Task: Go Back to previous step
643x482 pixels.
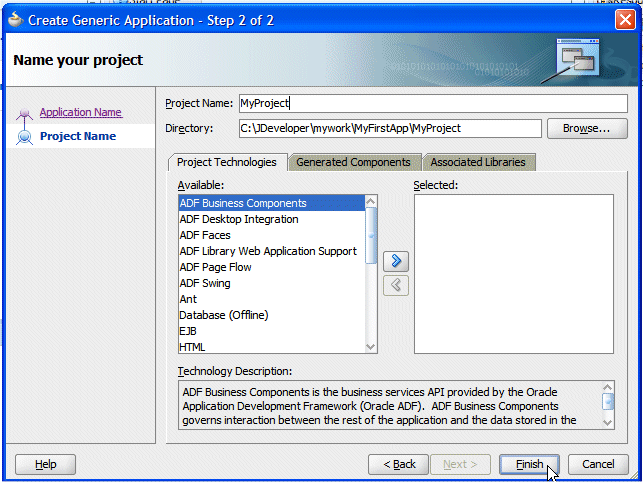Action: point(398,464)
